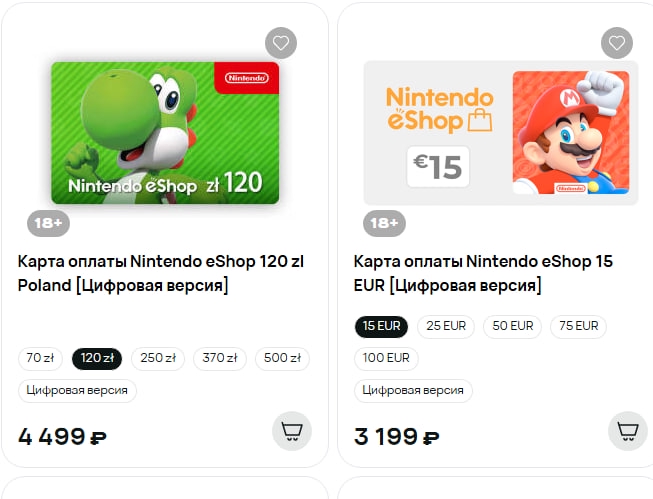Open the Yoshi 120 zł card image

pyautogui.click(x=165, y=133)
